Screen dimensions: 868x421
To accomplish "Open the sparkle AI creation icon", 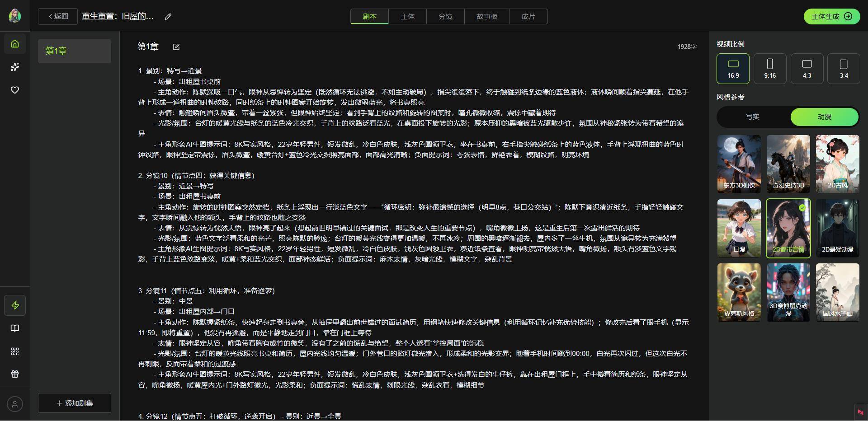I will tap(15, 67).
